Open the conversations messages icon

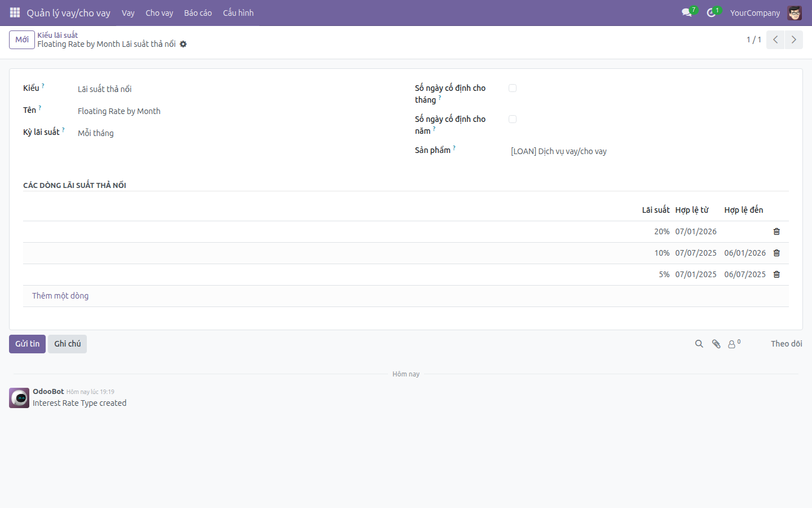pyautogui.click(x=687, y=12)
